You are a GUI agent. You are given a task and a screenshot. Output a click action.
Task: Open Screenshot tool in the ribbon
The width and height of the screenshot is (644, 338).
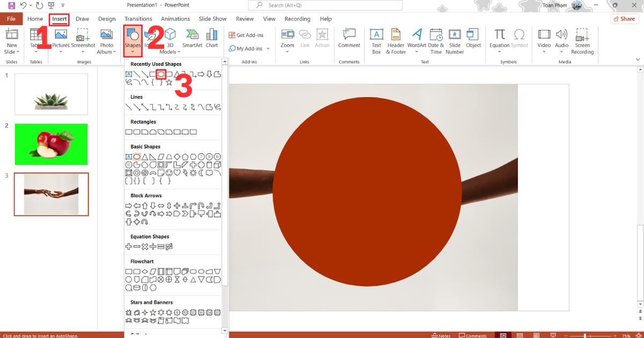[83, 41]
